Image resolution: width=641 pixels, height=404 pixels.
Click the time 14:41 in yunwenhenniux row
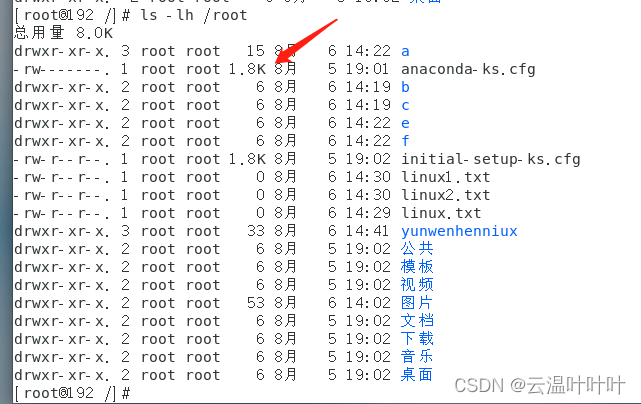coord(368,231)
